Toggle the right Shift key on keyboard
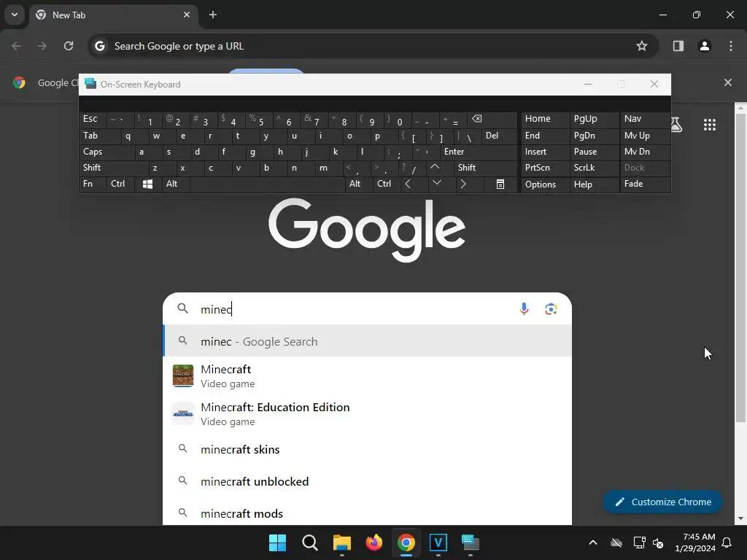747x560 pixels. point(485,168)
